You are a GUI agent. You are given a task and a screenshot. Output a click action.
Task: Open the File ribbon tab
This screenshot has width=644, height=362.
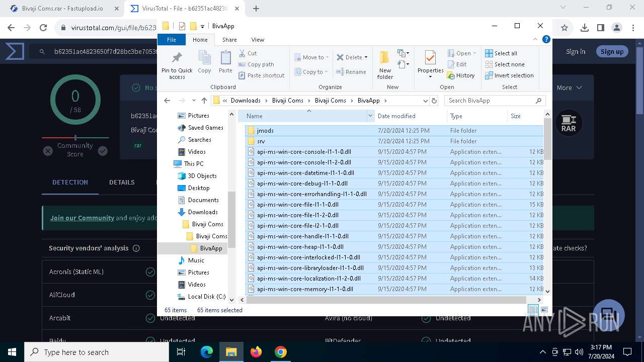[x=172, y=40]
